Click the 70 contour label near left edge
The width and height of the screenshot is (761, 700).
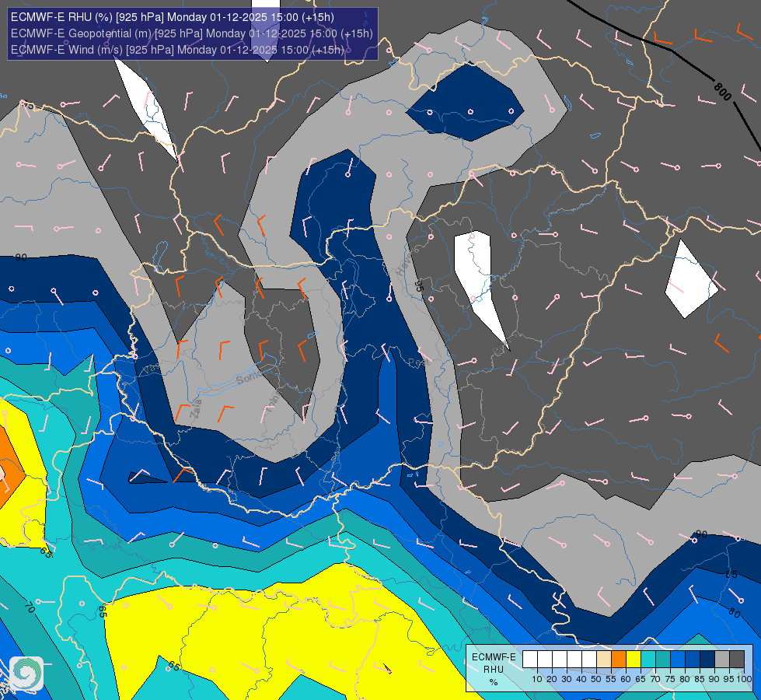click(29, 607)
